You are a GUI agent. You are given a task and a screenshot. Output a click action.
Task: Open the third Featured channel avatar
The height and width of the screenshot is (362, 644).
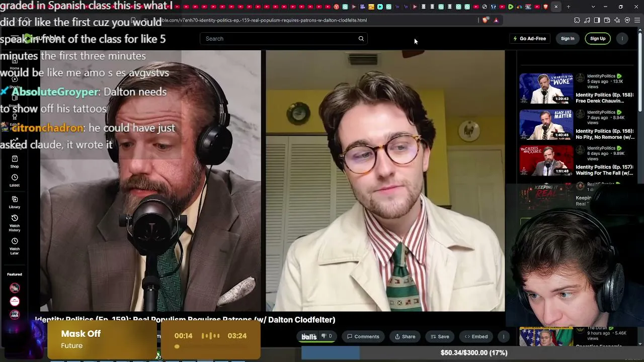coord(15,314)
